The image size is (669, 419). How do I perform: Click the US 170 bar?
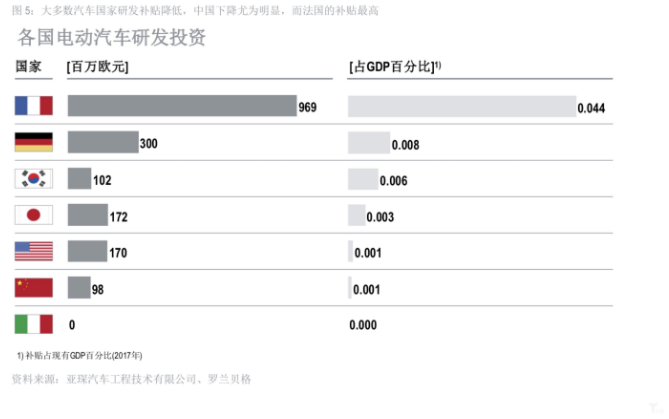point(87,251)
